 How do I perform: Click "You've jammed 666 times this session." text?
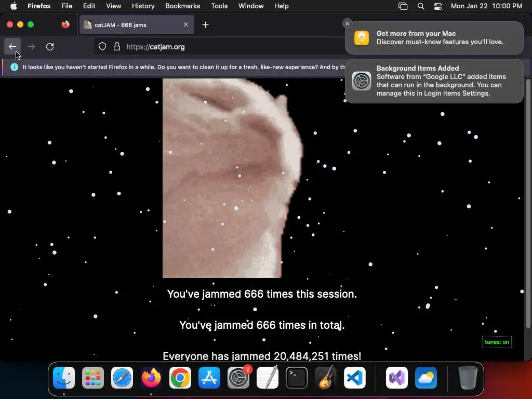point(262,294)
